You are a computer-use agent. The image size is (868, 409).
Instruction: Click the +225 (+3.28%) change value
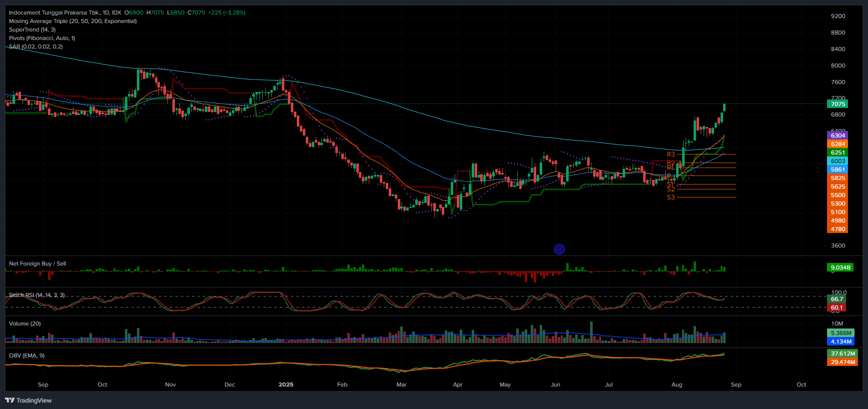227,12
